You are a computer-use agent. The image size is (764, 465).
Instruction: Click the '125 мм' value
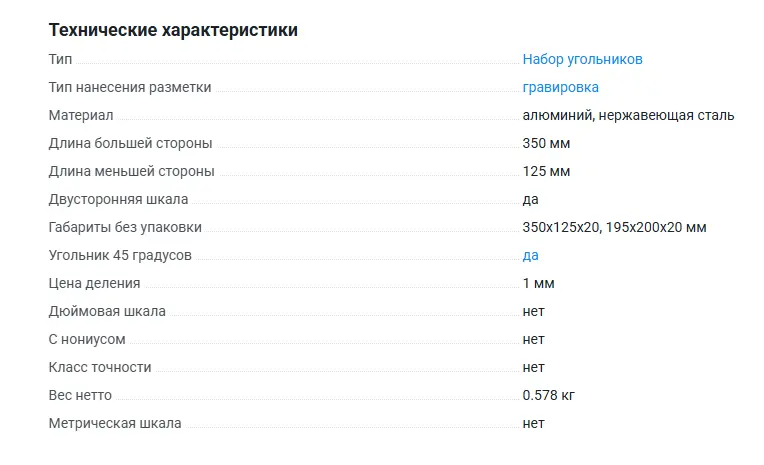click(546, 171)
